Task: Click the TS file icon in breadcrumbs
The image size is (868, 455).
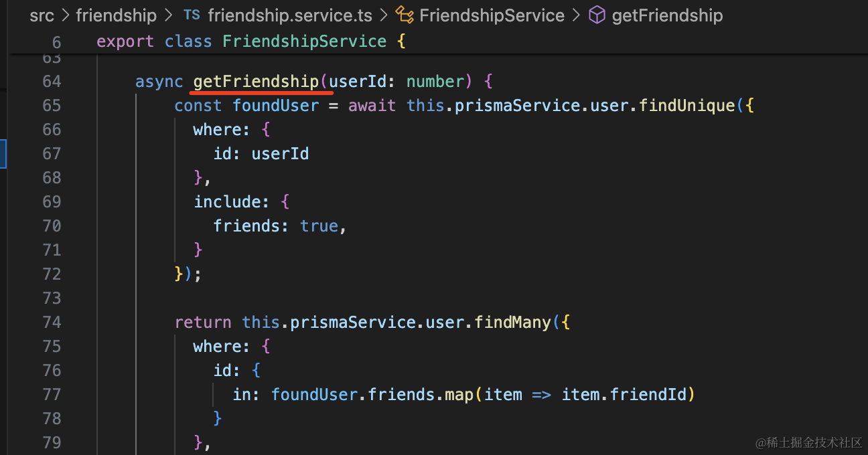Action: click(192, 15)
